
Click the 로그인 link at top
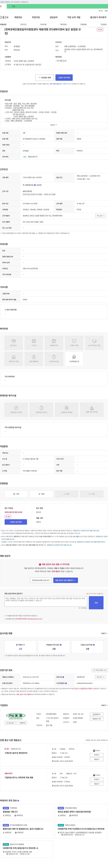point(101,11)
